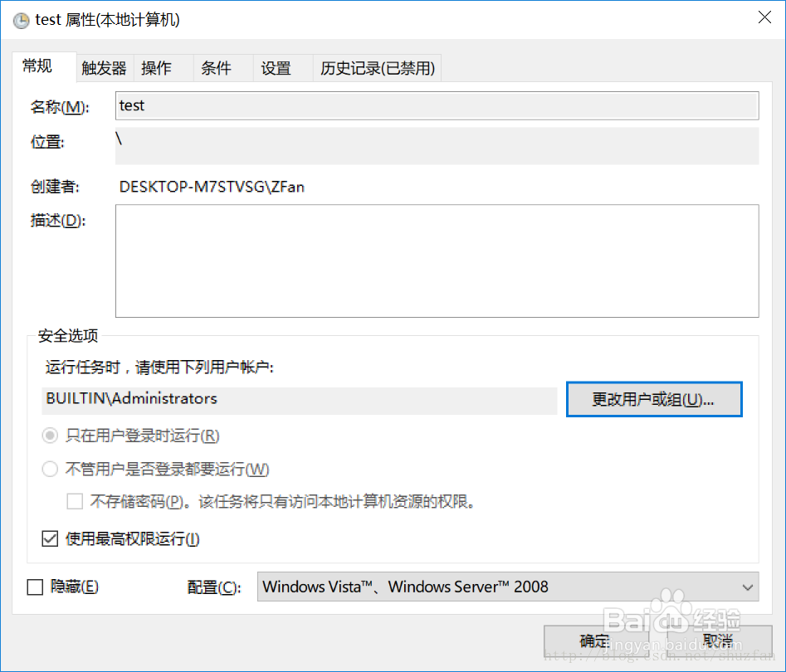Click the 描述(D) label
The width and height of the screenshot is (786, 672).
[58, 220]
